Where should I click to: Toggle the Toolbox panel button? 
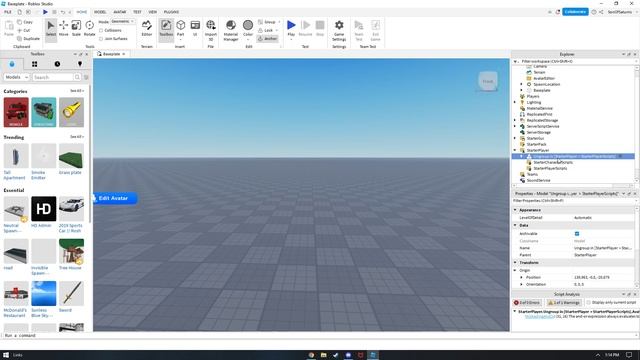(x=166, y=29)
